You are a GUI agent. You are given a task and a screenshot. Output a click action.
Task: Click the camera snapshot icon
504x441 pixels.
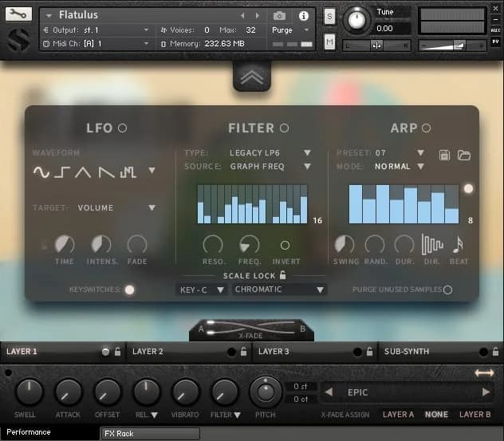[x=280, y=16]
